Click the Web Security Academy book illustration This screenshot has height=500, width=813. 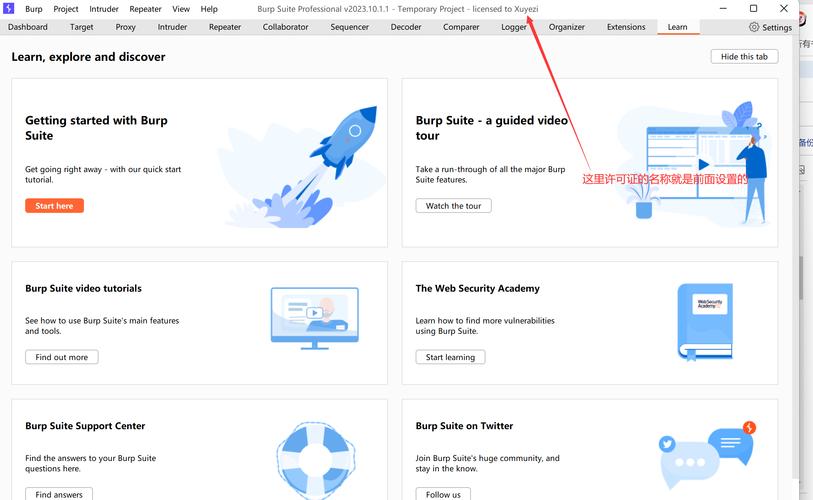pos(705,322)
